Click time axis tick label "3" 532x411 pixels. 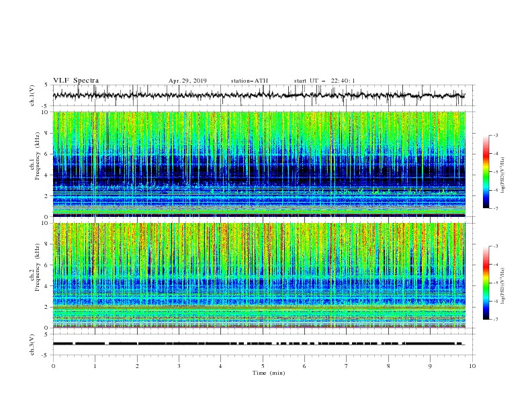coord(179,366)
